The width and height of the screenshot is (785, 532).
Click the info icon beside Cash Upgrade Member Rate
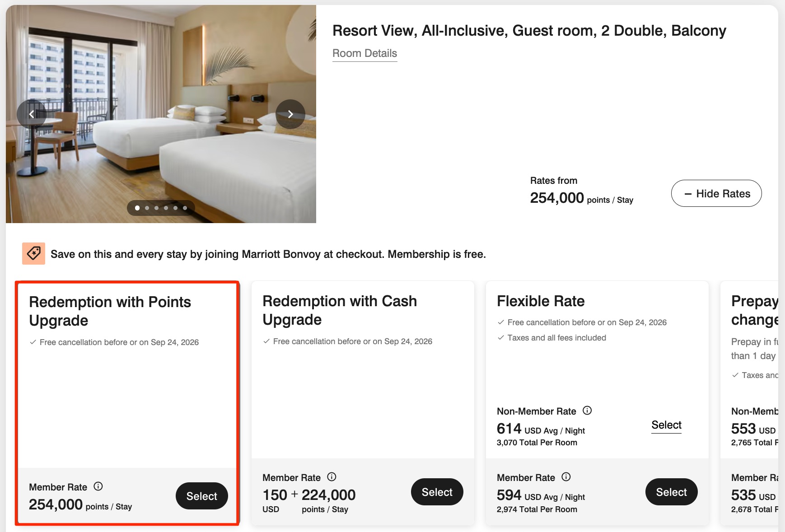click(x=332, y=477)
